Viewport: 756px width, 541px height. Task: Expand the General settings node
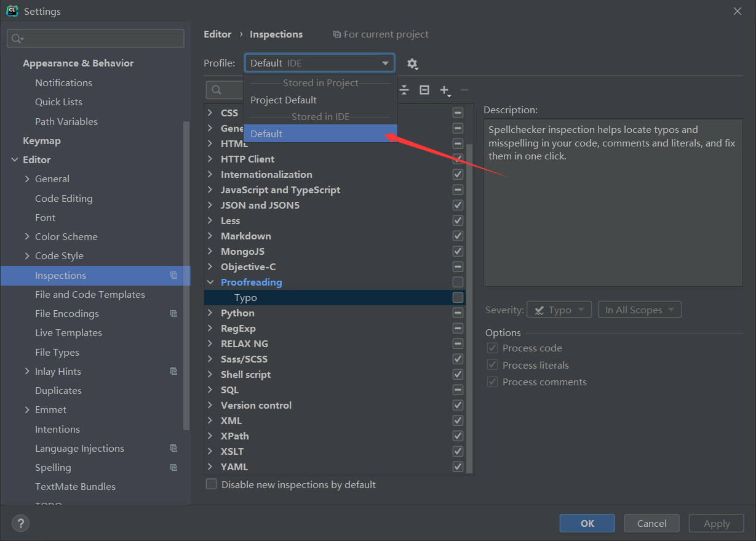click(27, 178)
